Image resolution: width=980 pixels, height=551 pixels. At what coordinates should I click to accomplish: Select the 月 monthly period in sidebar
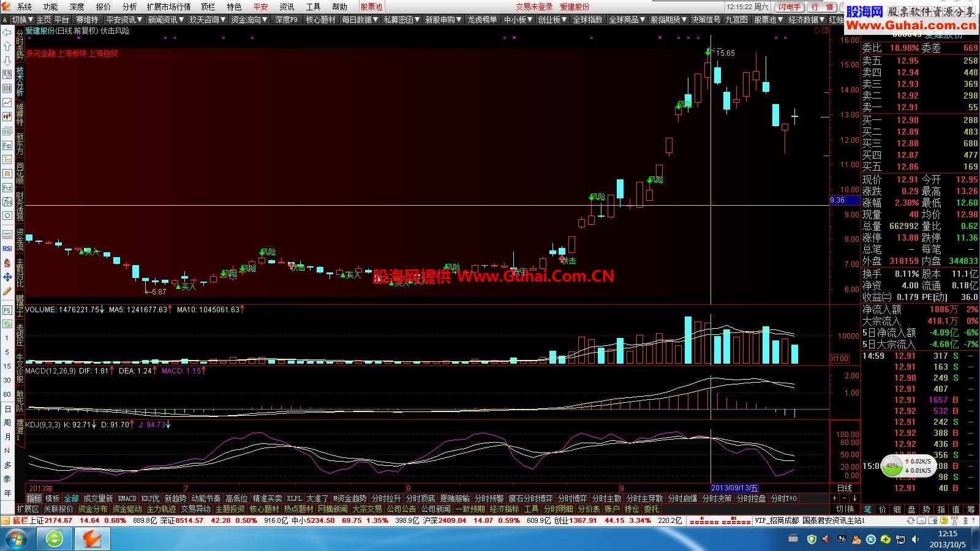click(7, 437)
